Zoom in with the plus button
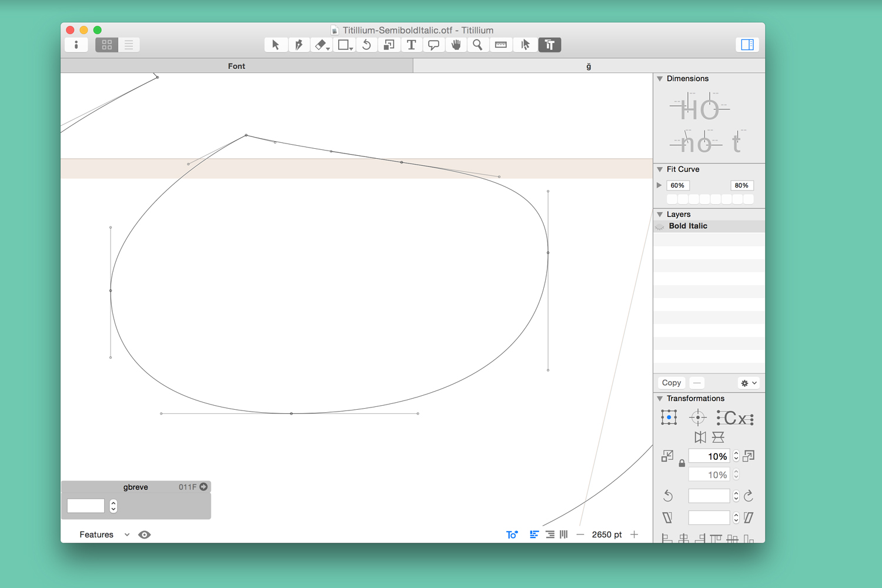This screenshot has width=882, height=588. (634, 534)
